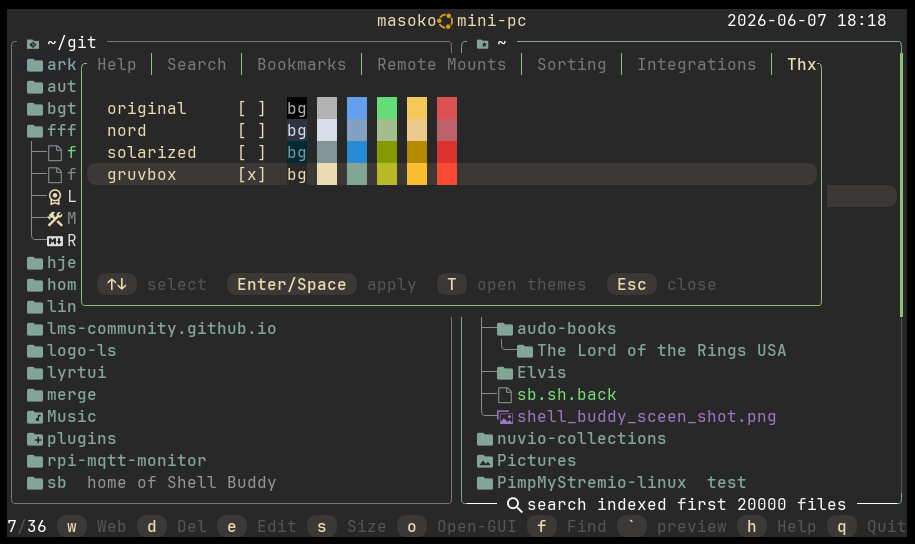915x544 pixels.
Task: Click the e Edit shortcut key
Action: [232, 526]
